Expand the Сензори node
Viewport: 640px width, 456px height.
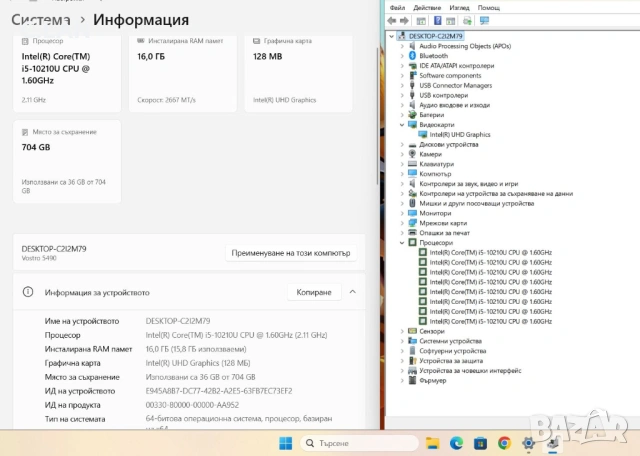click(402, 331)
